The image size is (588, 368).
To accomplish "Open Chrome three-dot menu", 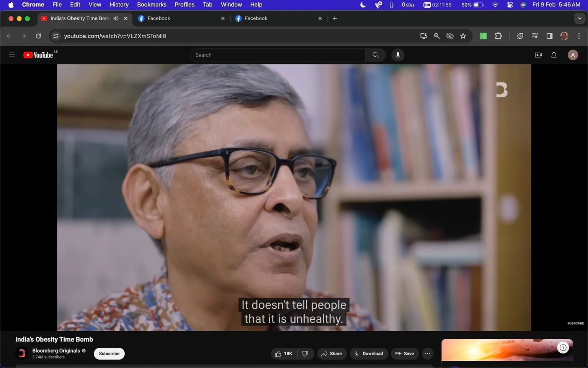I will [x=579, y=36].
